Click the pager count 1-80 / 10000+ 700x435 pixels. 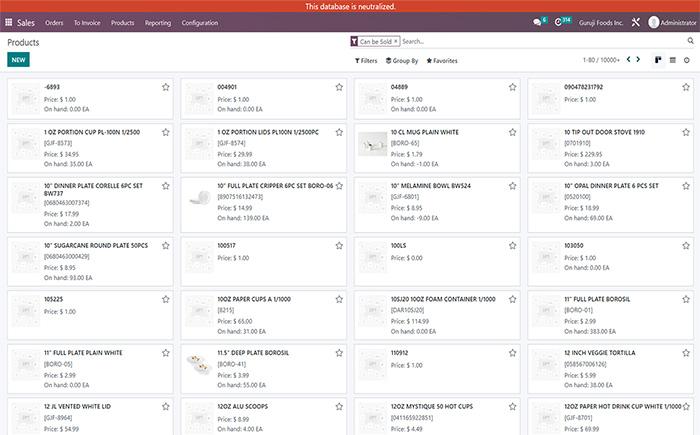click(601, 60)
